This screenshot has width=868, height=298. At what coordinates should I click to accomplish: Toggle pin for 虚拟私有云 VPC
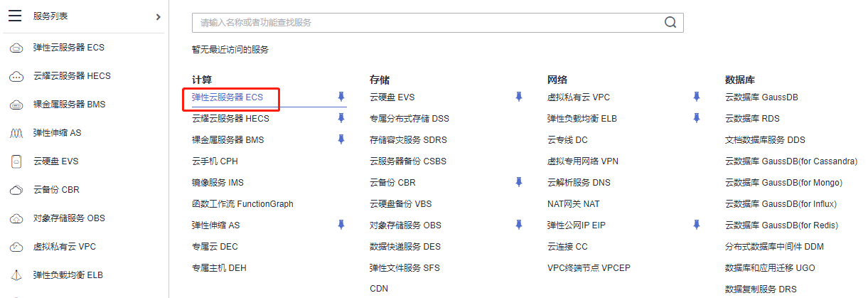coord(697,97)
